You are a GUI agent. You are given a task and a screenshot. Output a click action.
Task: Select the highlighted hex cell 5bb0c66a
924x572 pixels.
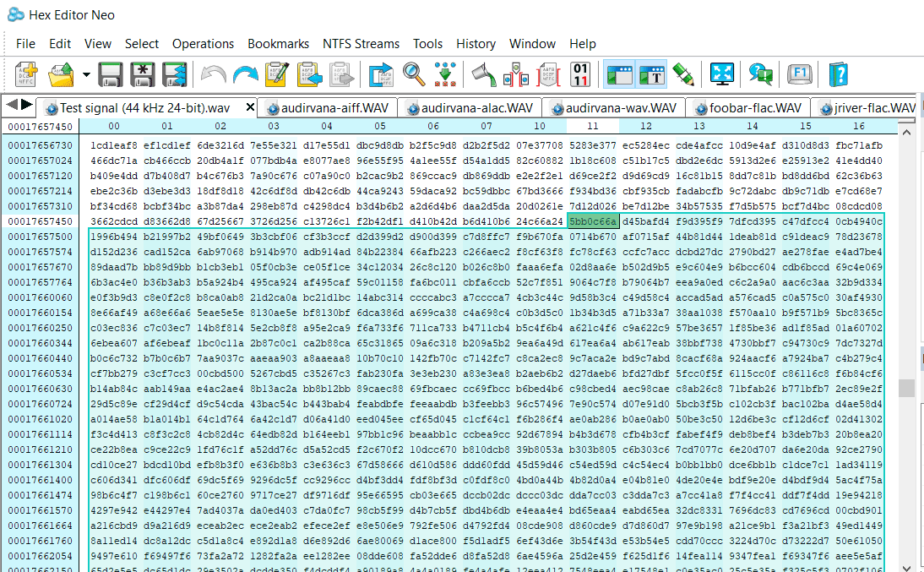(x=593, y=221)
